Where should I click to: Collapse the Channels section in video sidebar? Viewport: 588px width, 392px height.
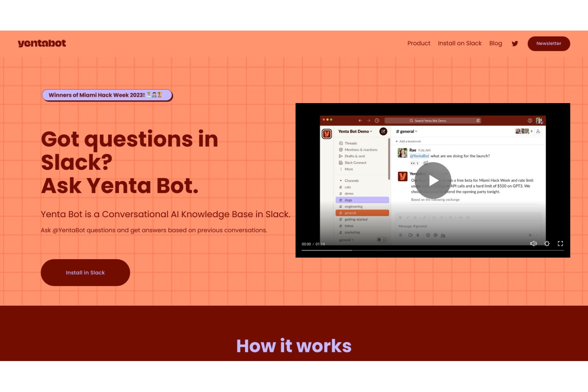coord(341,181)
